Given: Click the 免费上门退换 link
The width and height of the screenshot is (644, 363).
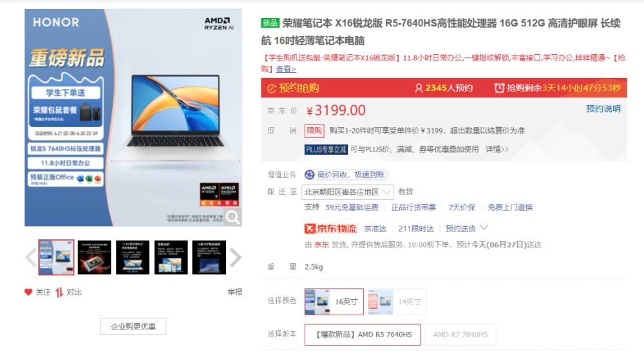Looking at the screenshot, I should 510,208.
